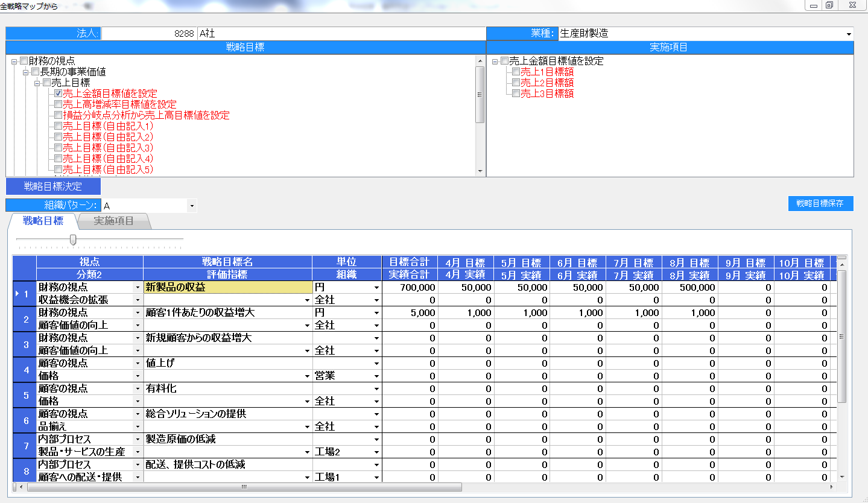
Task: Collapse the 売上目標 tree node
Action: click(x=37, y=83)
